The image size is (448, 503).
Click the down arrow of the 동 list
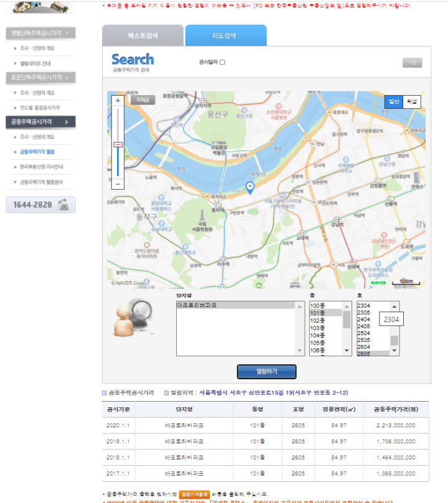[347, 351]
